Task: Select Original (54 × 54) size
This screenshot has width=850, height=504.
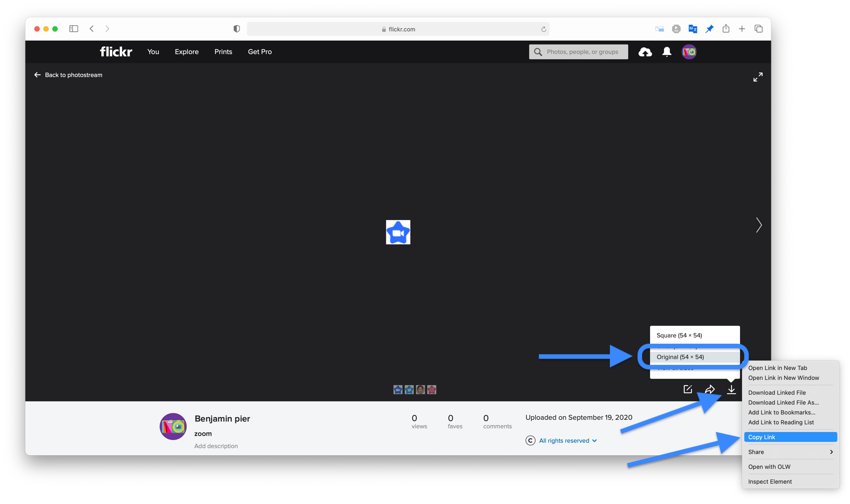Action: [695, 357]
